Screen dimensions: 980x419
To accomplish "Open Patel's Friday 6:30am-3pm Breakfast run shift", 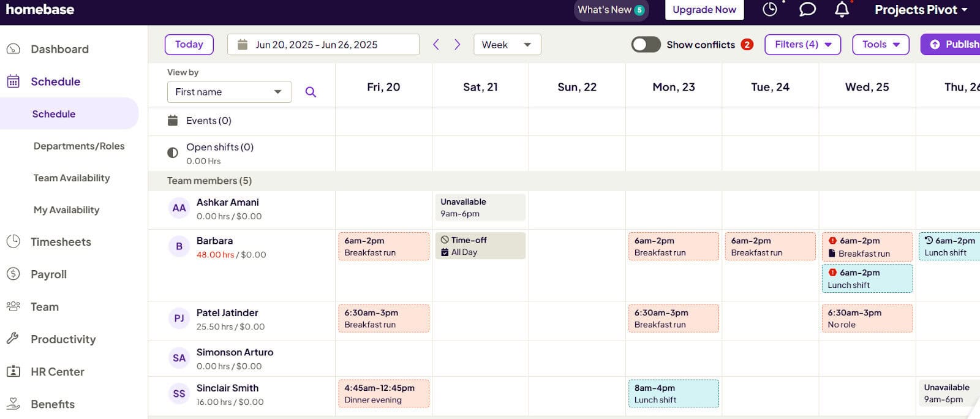I will click(383, 319).
